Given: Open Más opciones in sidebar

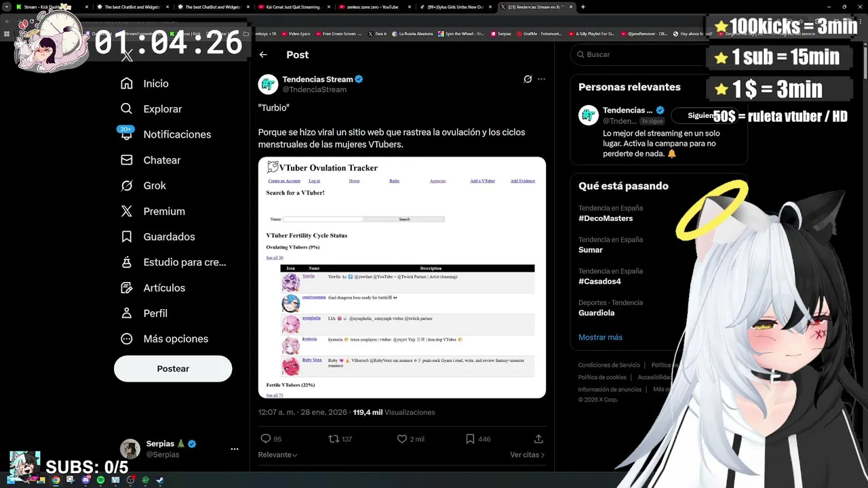Looking at the screenshot, I should (x=163, y=339).
